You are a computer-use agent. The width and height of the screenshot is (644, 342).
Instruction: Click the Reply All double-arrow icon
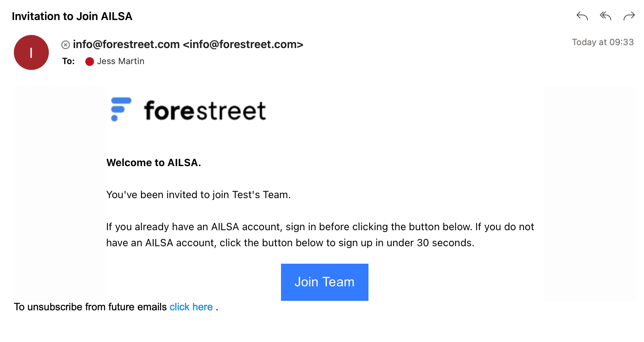[x=605, y=16]
